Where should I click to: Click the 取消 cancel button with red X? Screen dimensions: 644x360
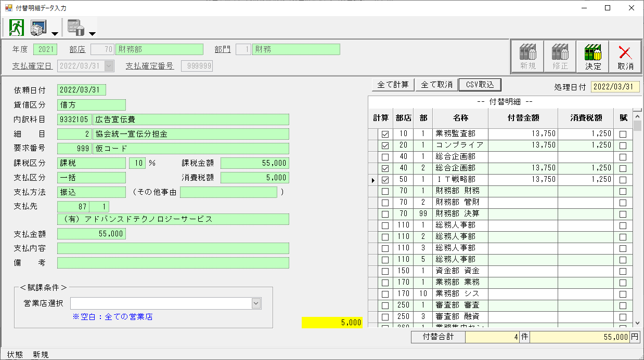(x=625, y=57)
